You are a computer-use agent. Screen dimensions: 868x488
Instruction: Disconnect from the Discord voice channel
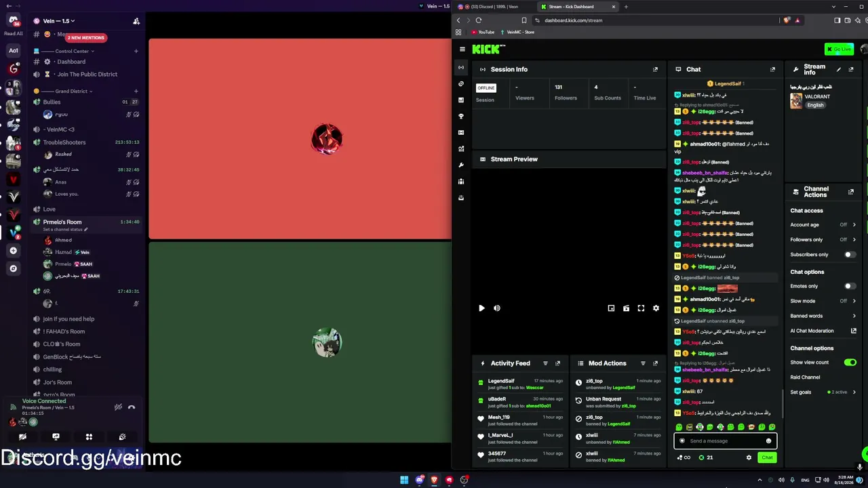[x=132, y=407]
